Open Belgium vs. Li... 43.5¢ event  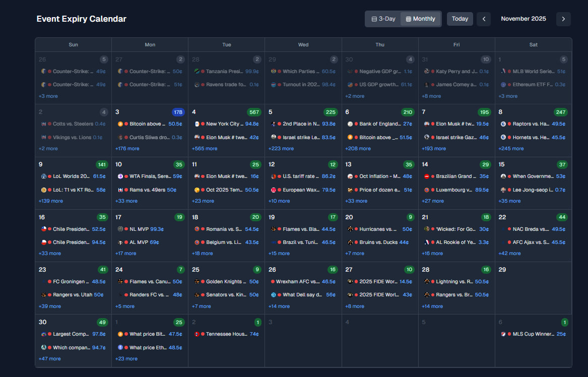[227, 242]
